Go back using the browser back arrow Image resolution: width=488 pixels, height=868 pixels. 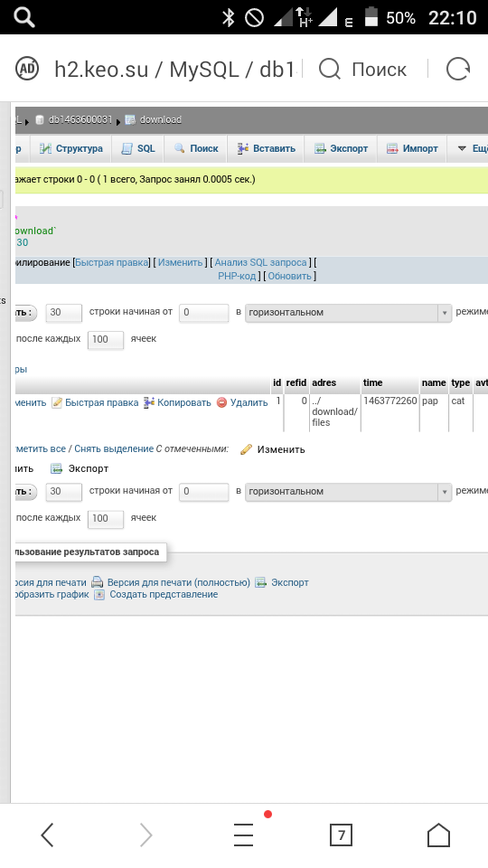click(x=48, y=835)
